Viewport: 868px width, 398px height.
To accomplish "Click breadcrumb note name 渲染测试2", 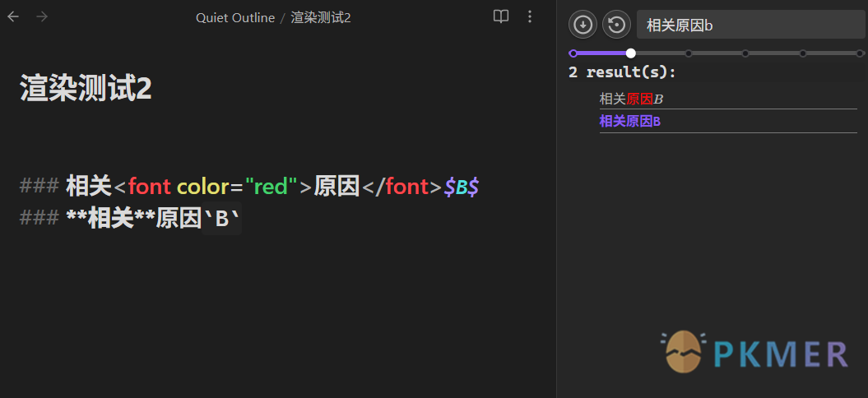I will pyautogui.click(x=321, y=18).
